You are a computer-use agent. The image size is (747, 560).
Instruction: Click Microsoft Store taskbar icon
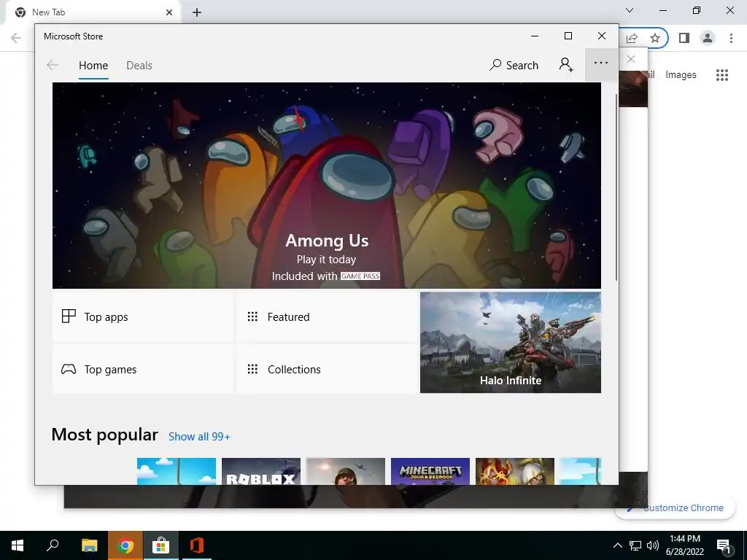click(161, 545)
